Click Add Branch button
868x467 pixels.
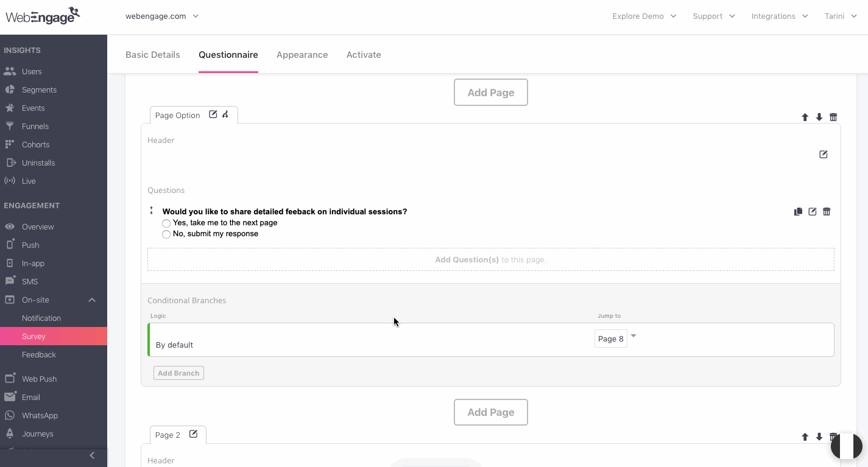click(x=178, y=373)
